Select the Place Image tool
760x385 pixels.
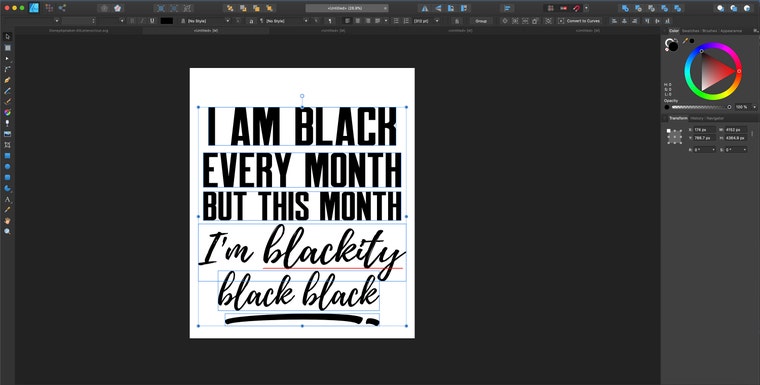pyautogui.click(x=7, y=134)
